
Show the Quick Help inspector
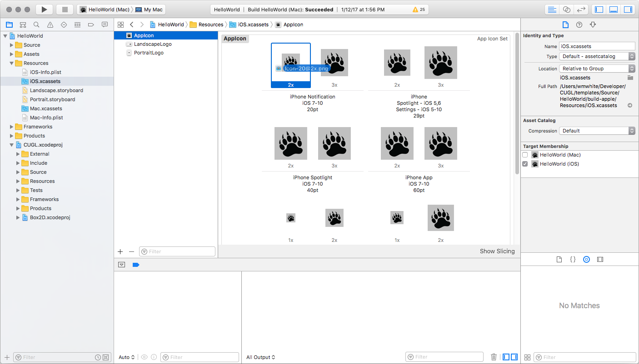coord(579,25)
